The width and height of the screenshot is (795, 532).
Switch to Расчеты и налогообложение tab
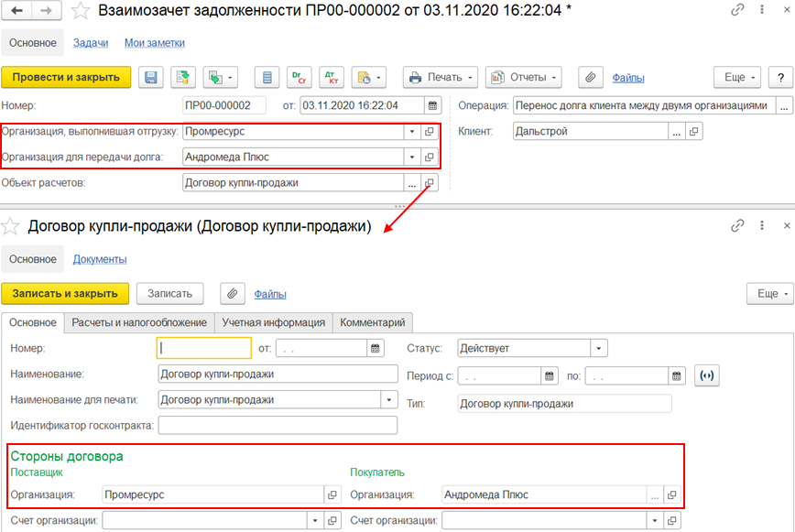click(x=139, y=322)
